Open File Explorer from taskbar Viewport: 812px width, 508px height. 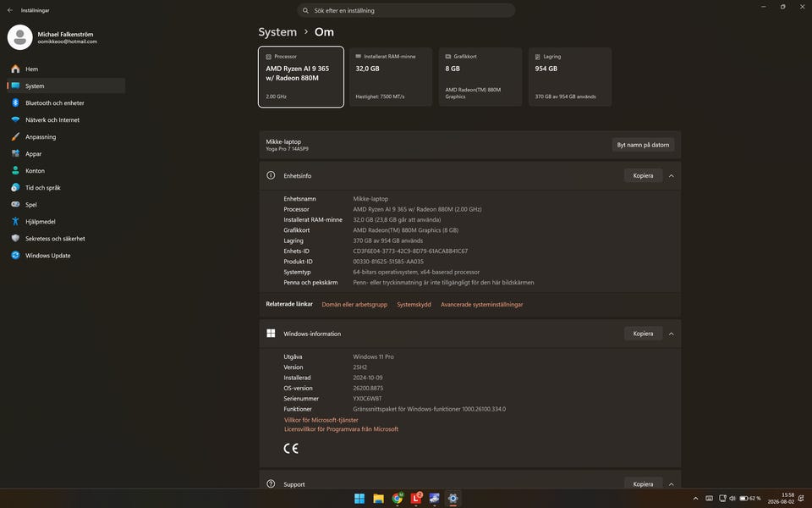point(378,499)
